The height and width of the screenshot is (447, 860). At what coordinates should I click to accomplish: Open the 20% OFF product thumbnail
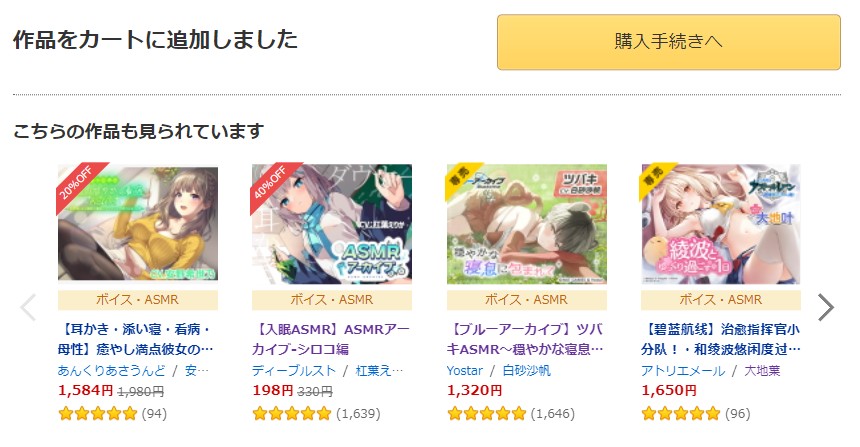coord(138,223)
